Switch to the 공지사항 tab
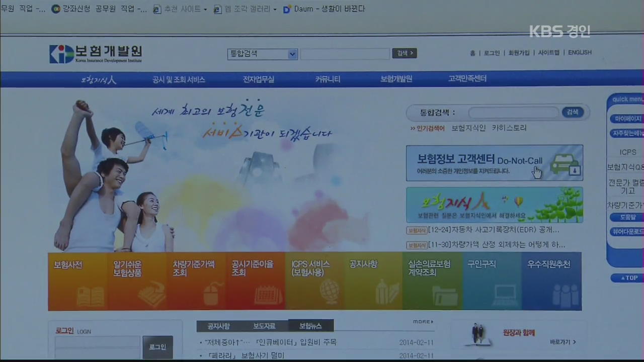Image resolution: width=644 pixels, height=362 pixels. [218, 326]
